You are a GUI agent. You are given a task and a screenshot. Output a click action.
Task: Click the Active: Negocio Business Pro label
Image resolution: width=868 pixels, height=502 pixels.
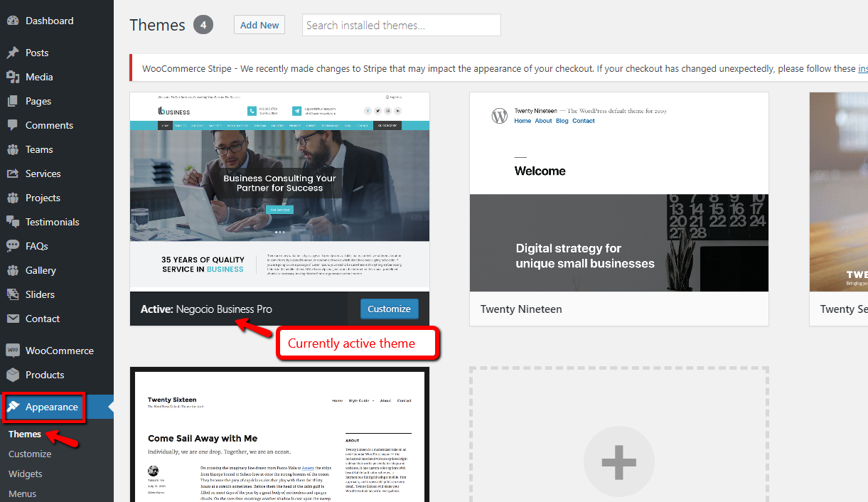point(206,309)
